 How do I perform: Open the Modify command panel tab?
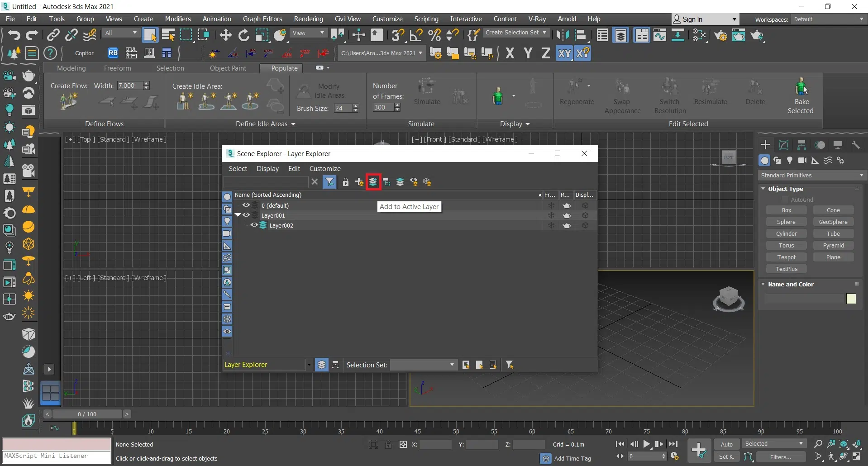click(784, 145)
